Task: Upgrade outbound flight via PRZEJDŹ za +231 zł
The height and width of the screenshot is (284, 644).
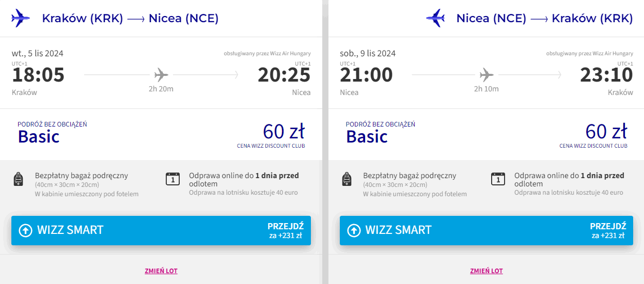Action: point(285,230)
